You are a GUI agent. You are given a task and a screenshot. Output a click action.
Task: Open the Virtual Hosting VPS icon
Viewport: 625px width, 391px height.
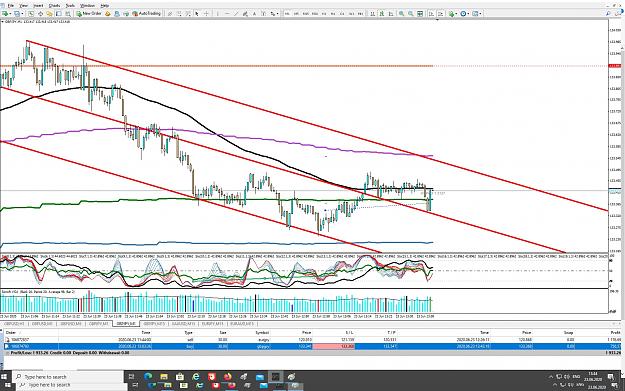(x=126, y=14)
